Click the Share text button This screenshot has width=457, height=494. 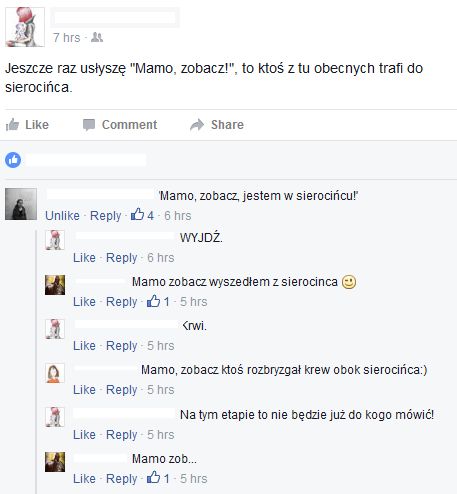pos(227,125)
